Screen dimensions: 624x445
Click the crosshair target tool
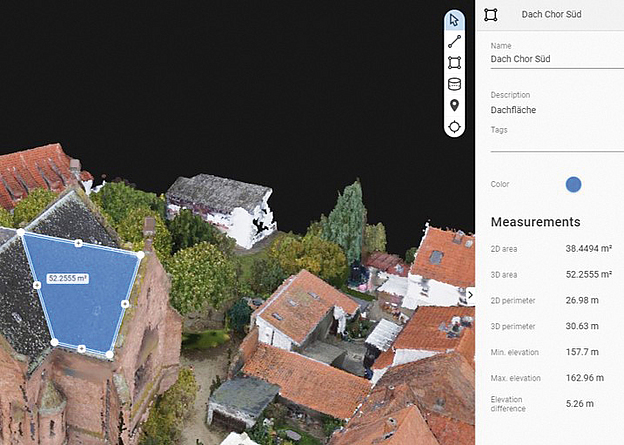tap(454, 127)
